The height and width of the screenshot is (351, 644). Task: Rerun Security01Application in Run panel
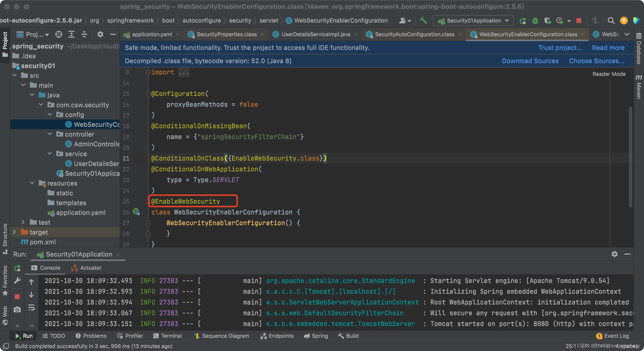[17, 268]
